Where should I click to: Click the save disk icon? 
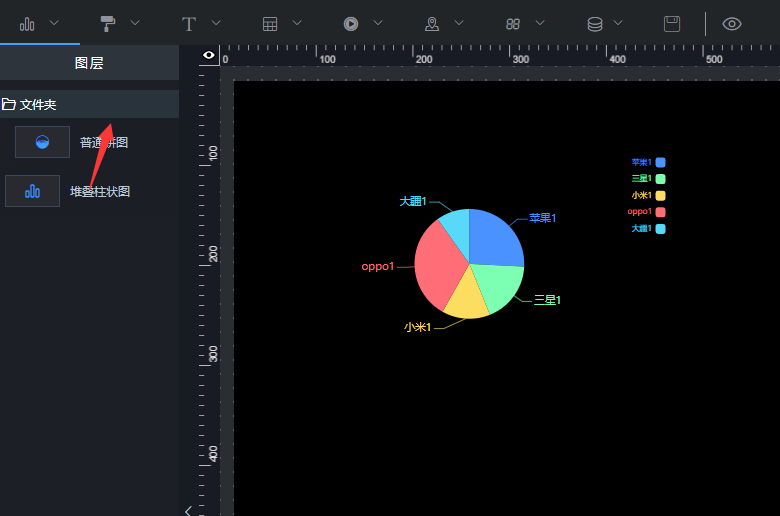[x=672, y=24]
